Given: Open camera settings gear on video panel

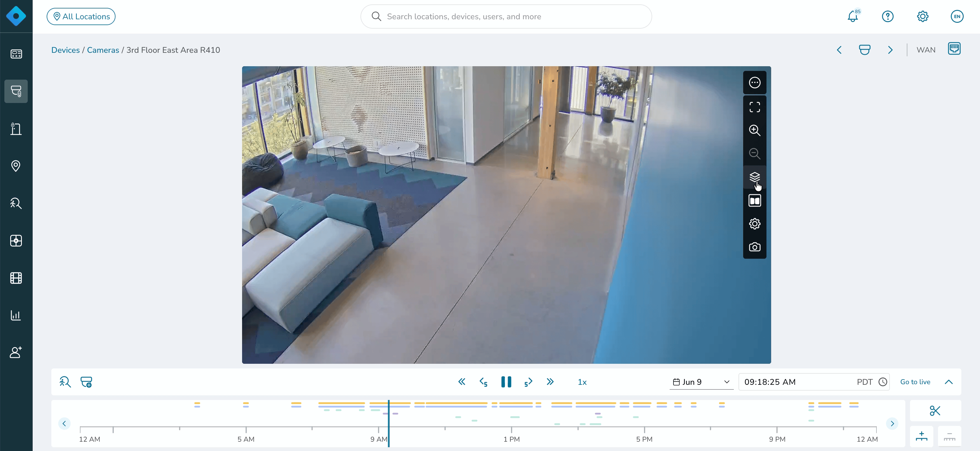Looking at the screenshot, I should click(x=755, y=224).
